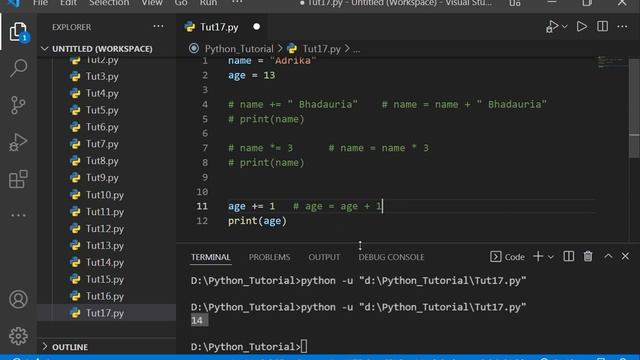Switch to the PROBLEMS tab

(x=269, y=257)
